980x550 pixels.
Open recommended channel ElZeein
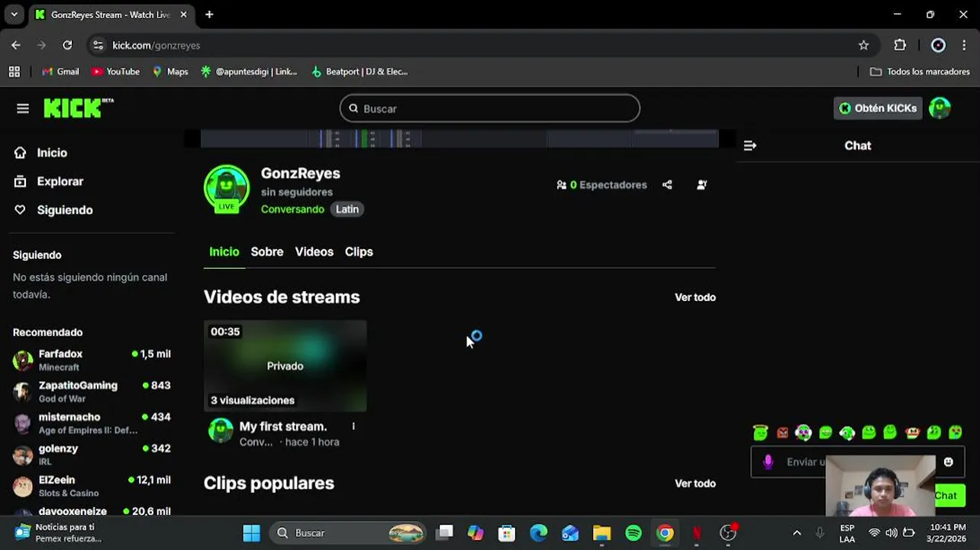coord(92,486)
